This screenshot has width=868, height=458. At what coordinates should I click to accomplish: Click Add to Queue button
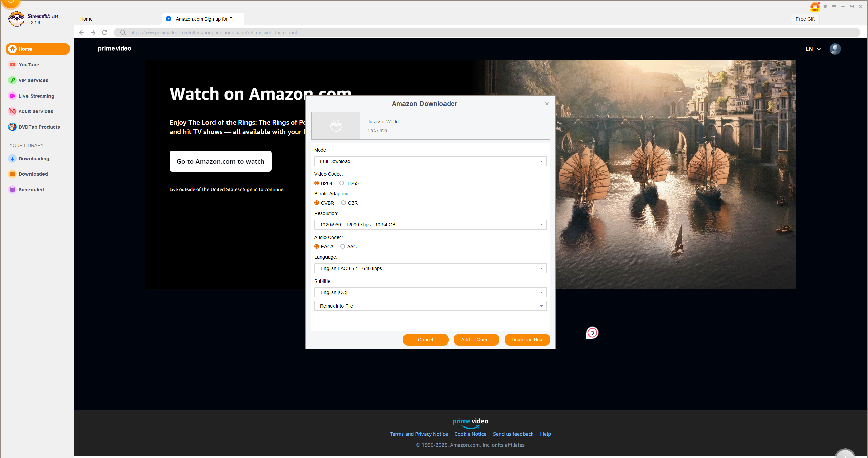[476, 340]
